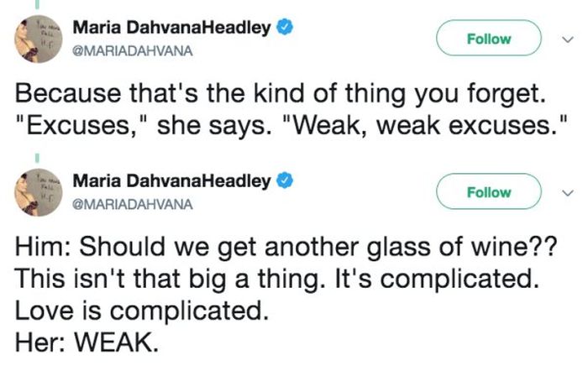Click the "Her: WEAK." text line

[87, 342]
